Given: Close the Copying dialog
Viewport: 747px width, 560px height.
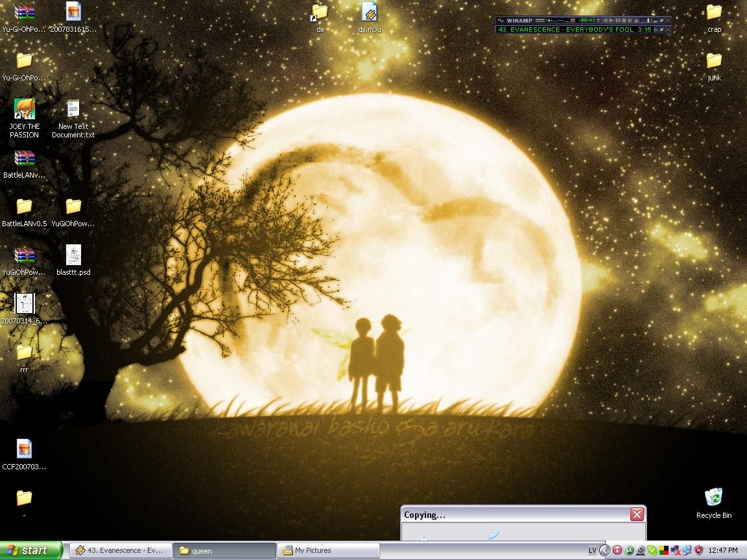Looking at the screenshot, I should click(x=637, y=514).
